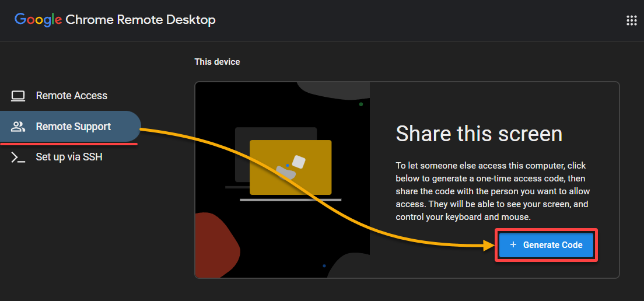Open the Google apps grid icon
Viewport: 644px width, 301px height.
(x=631, y=20)
